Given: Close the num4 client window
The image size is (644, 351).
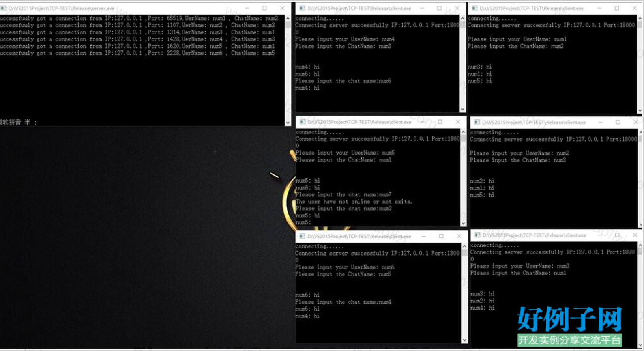Looking at the screenshot, I should pos(457,8).
